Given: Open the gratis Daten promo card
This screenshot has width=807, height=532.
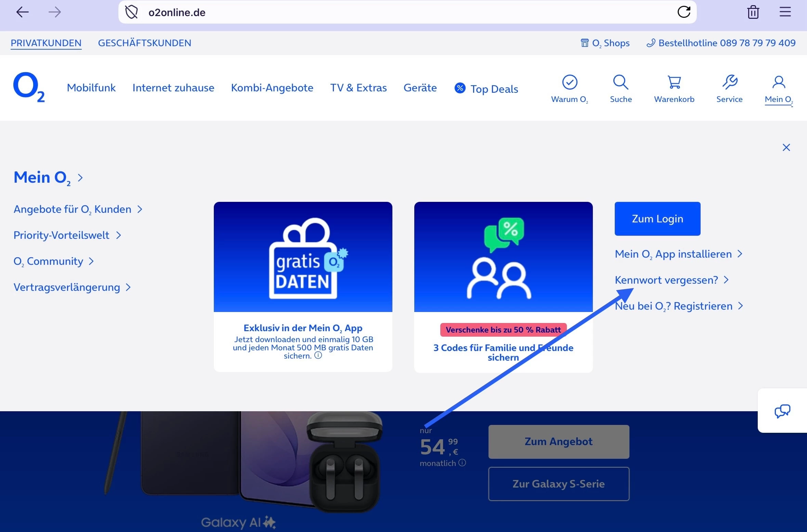Looking at the screenshot, I should tap(303, 286).
